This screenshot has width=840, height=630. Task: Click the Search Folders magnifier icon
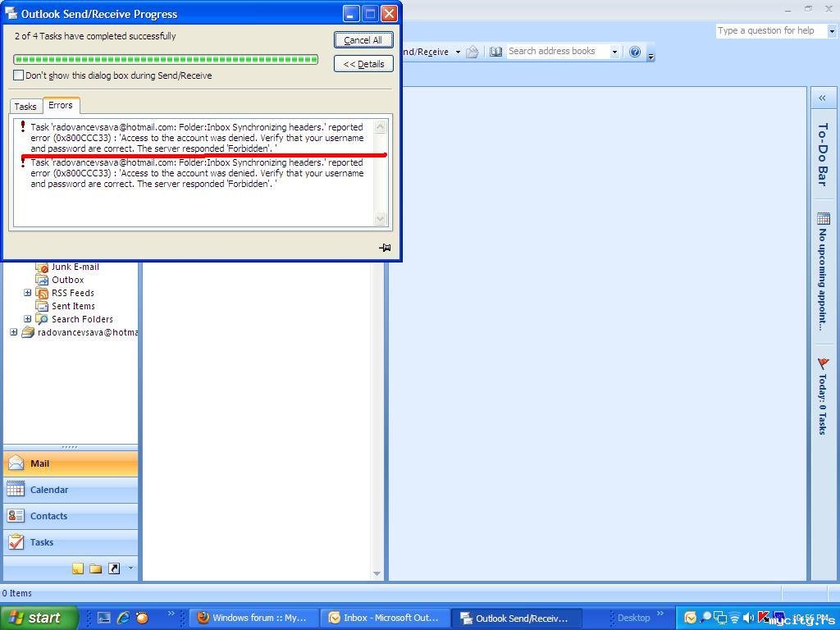coord(42,319)
